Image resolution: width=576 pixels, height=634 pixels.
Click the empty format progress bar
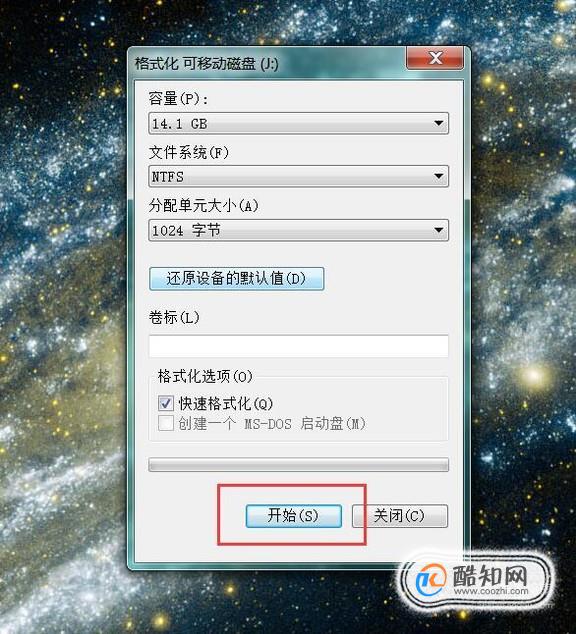(x=298, y=465)
